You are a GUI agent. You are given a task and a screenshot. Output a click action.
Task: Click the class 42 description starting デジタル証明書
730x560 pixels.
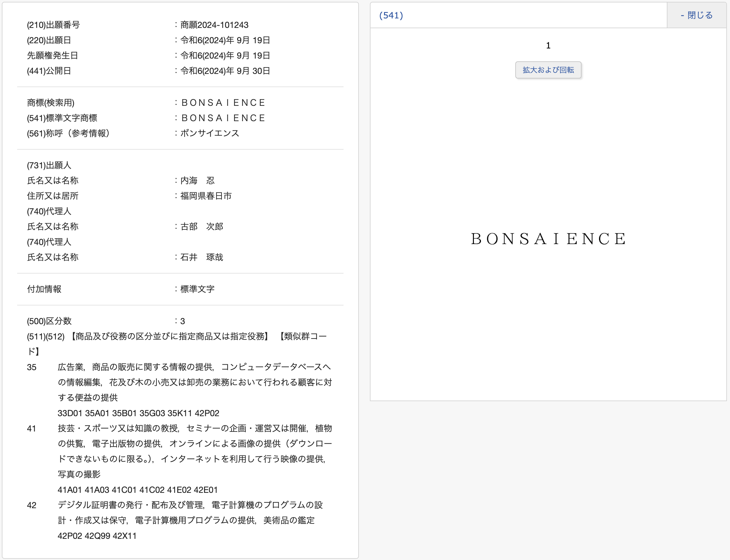point(190,513)
